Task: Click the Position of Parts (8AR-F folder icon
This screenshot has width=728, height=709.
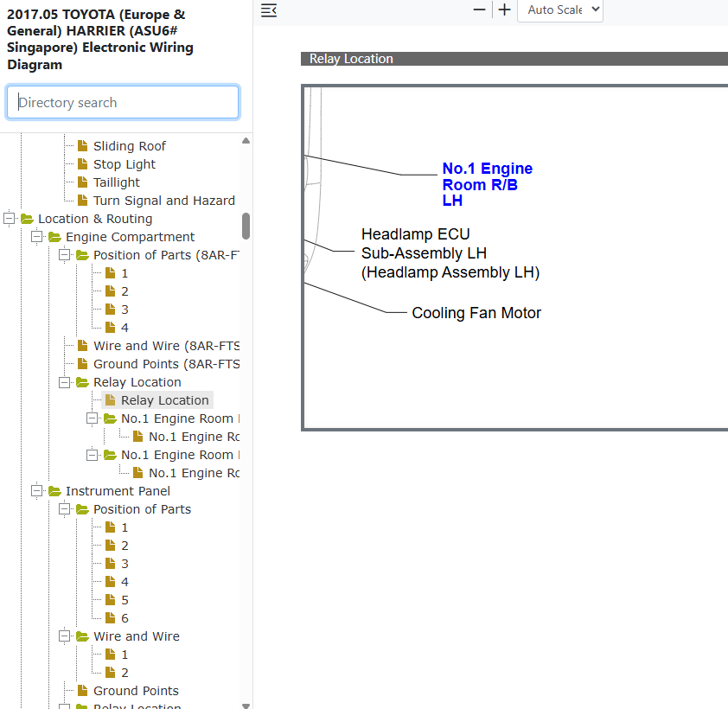Action: point(83,255)
